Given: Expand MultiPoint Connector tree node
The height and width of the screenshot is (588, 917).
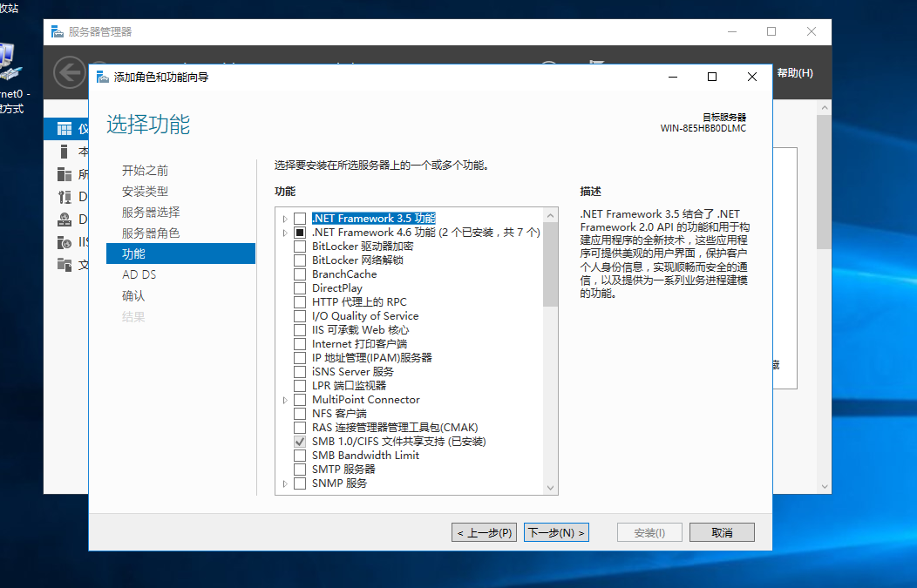Looking at the screenshot, I should [285, 401].
